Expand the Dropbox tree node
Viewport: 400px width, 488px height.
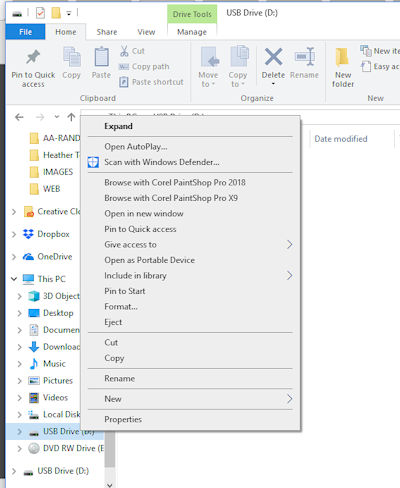click(14, 234)
